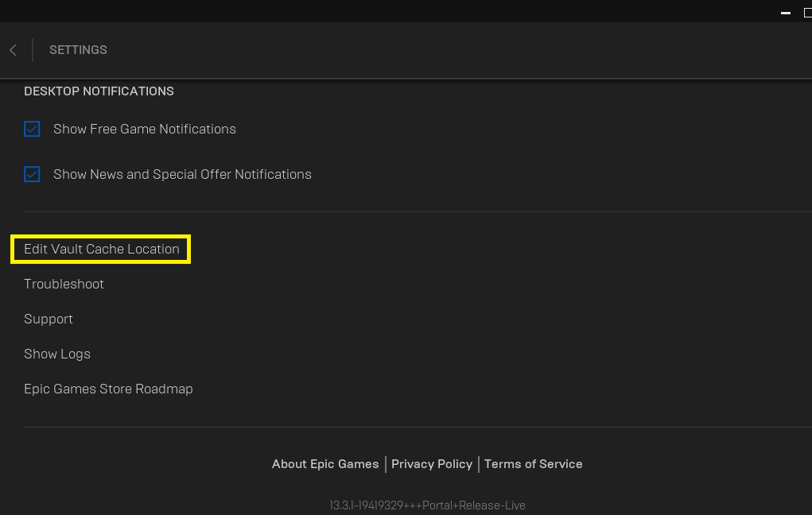The height and width of the screenshot is (515, 812).
Task: Open the Troubleshoot option
Action: pyautogui.click(x=64, y=284)
